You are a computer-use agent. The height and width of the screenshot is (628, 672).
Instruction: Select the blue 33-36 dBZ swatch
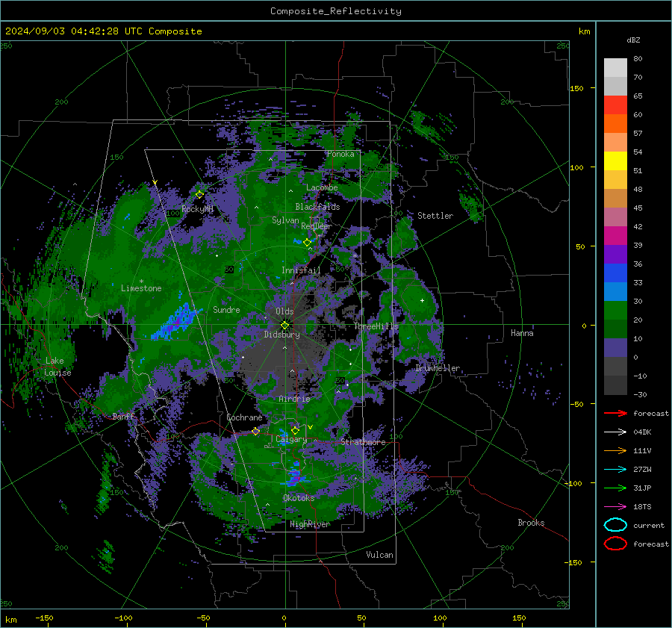tap(615, 273)
